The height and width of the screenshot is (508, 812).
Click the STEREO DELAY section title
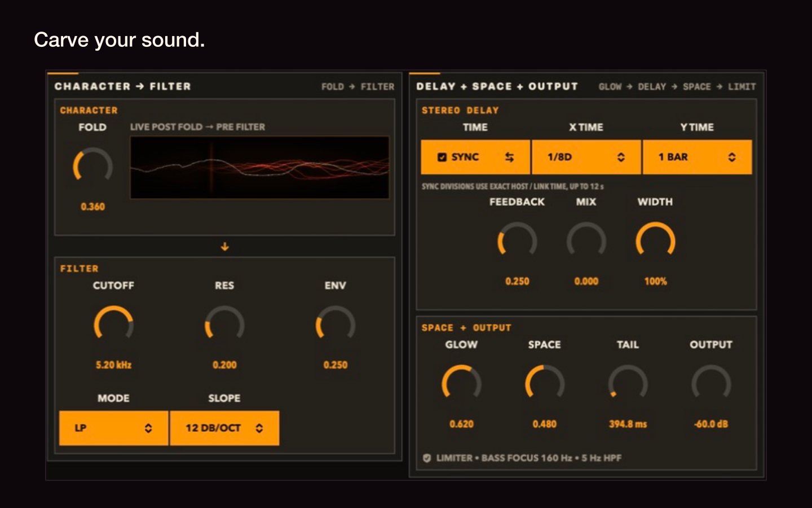(x=460, y=110)
